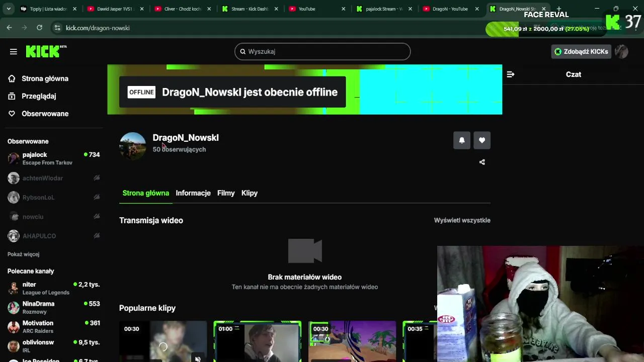Open ARC Raiders category link
The image size is (644, 362).
(38, 331)
